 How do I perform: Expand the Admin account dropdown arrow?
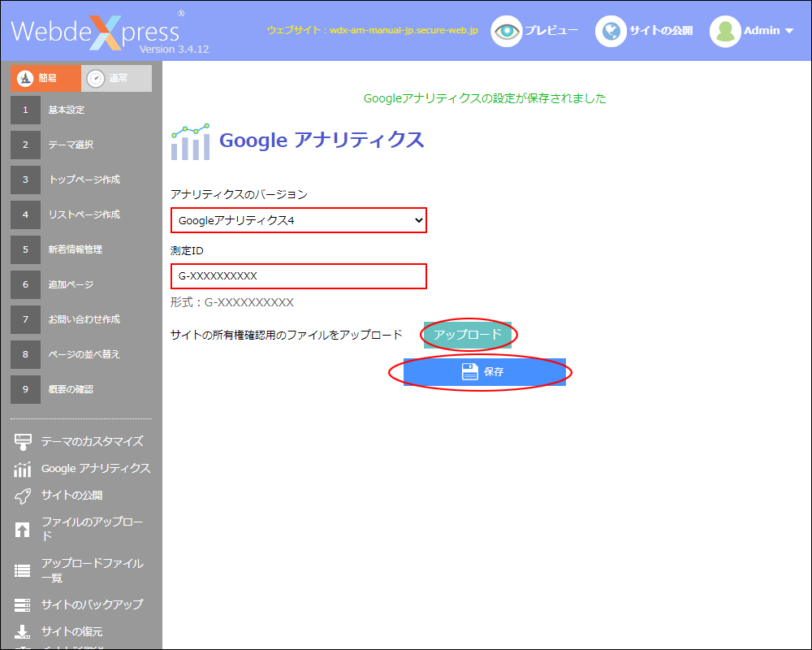pos(789,31)
